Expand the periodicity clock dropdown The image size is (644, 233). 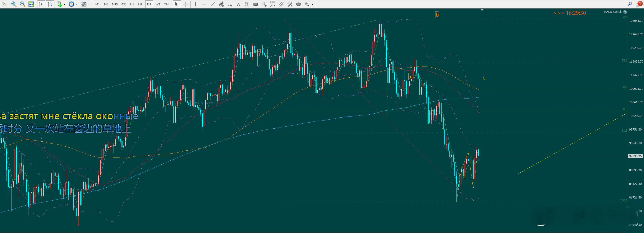[x=77, y=4]
